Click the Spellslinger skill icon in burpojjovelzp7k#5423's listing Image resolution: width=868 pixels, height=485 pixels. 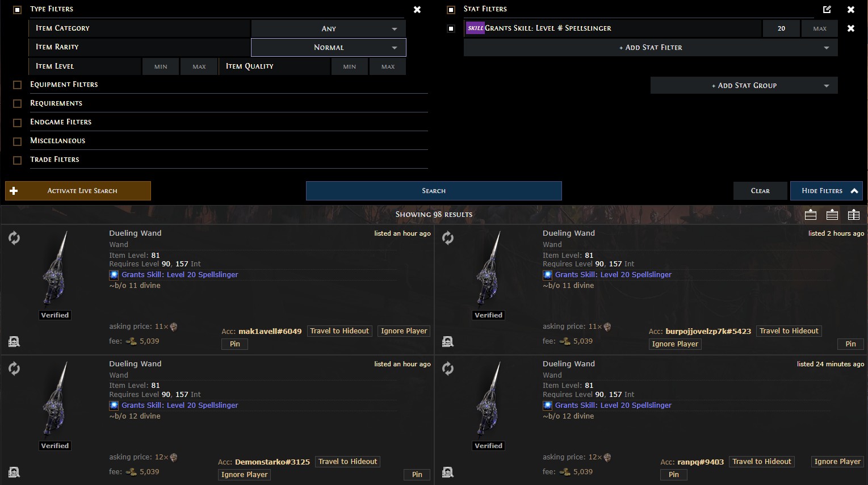(x=548, y=275)
